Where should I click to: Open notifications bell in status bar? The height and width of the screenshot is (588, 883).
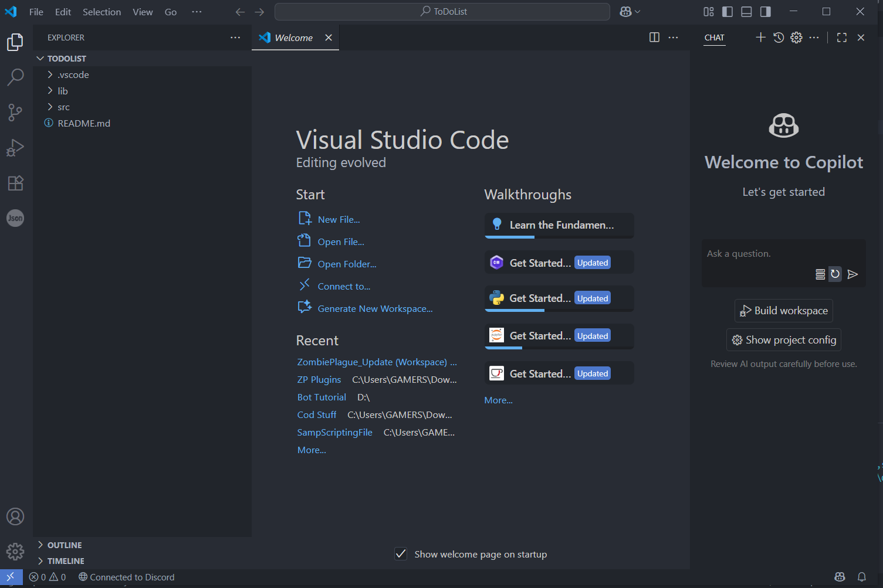862,577
